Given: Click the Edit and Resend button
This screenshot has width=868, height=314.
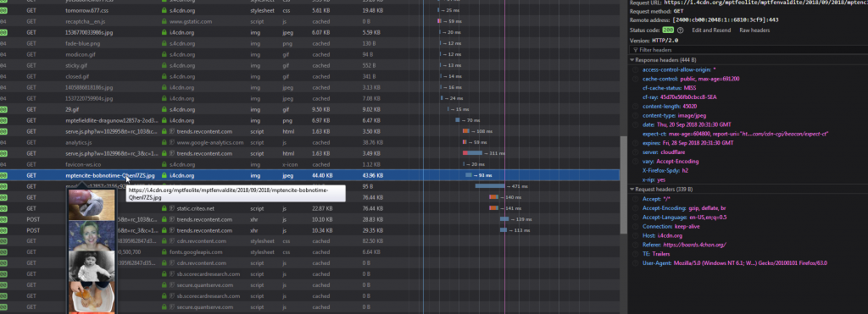Looking at the screenshot, I should point(711,30).
